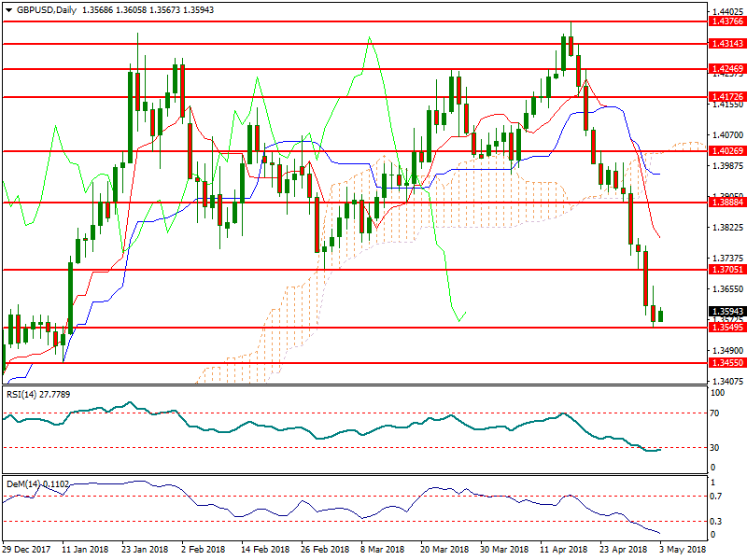Click the RSI 70 overbought axis value
Viewport: 747px width, 560px height.
click(714, 412)
